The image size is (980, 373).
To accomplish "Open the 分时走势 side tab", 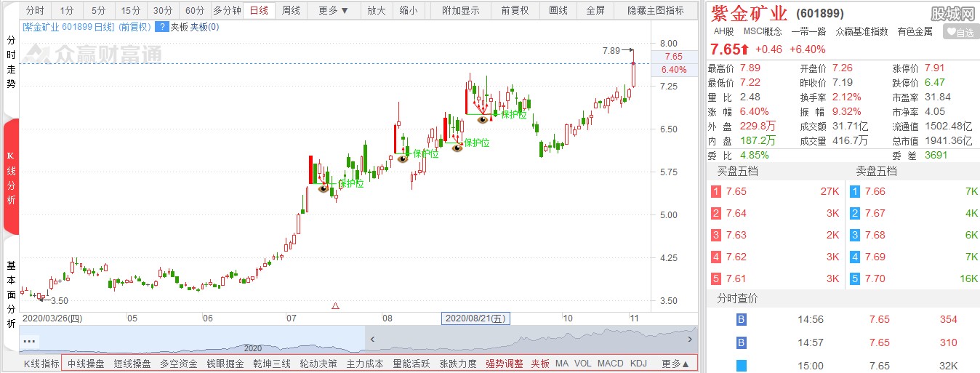I will 10,63.
